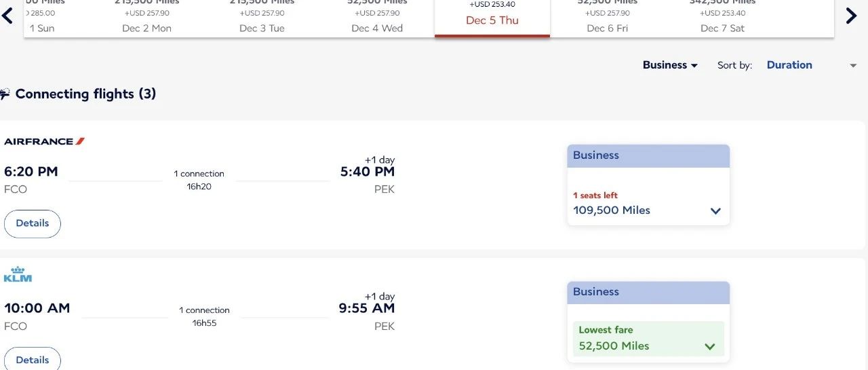Select the Dec 2 Mon date tab
The width and height of the screenshot is (868, 370).
[x=146, y=18]
